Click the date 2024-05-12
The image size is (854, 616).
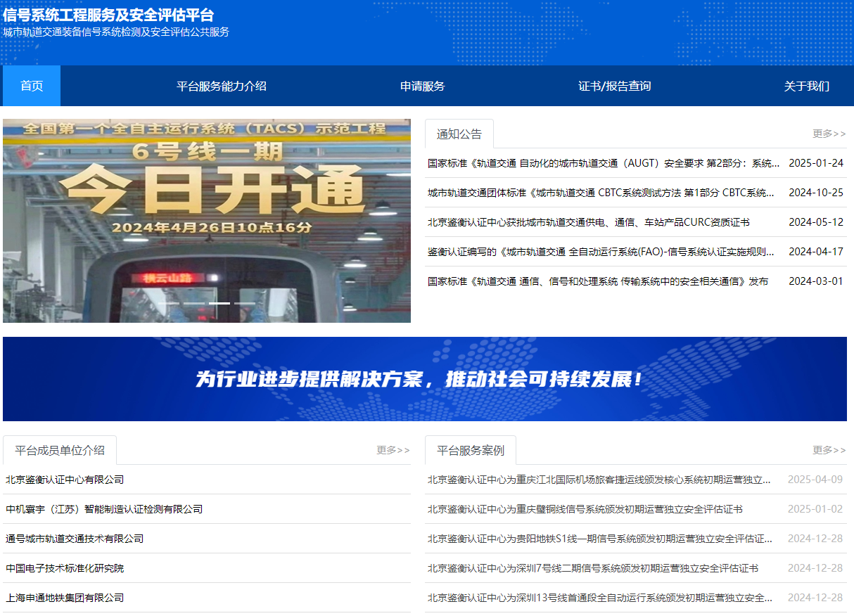tap(816, 222)
